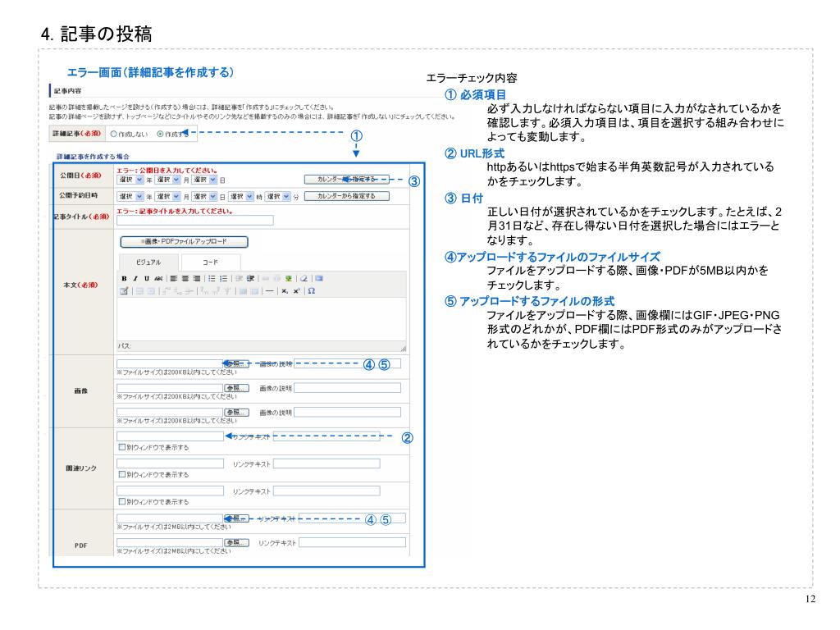Click the edit pencil icon on second toolbar row
Image resolution: width=840 pixels, height=630 pixels.
125,291
